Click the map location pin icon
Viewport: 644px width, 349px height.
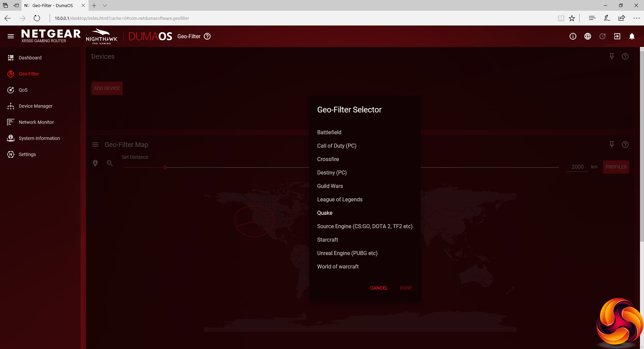coord(95,163)
